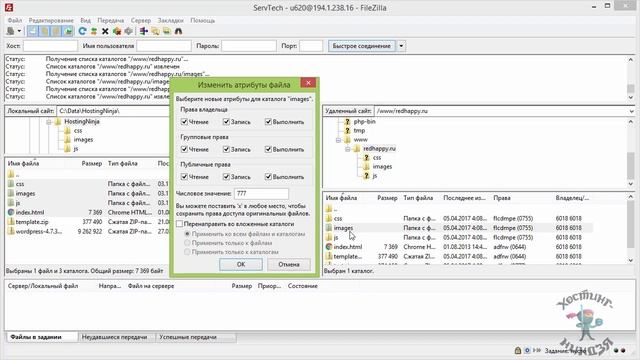Reconnect to the last server
Screen dimensions: 640x360
tap(129, 31)
